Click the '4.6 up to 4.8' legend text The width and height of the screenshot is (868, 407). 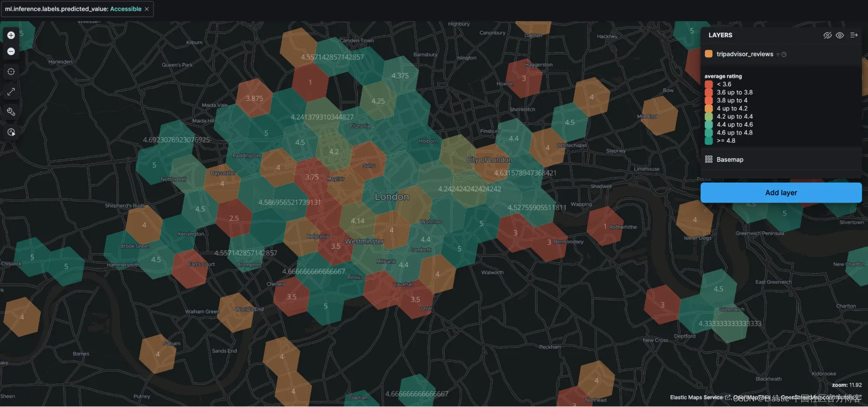(x=735, y=133)
